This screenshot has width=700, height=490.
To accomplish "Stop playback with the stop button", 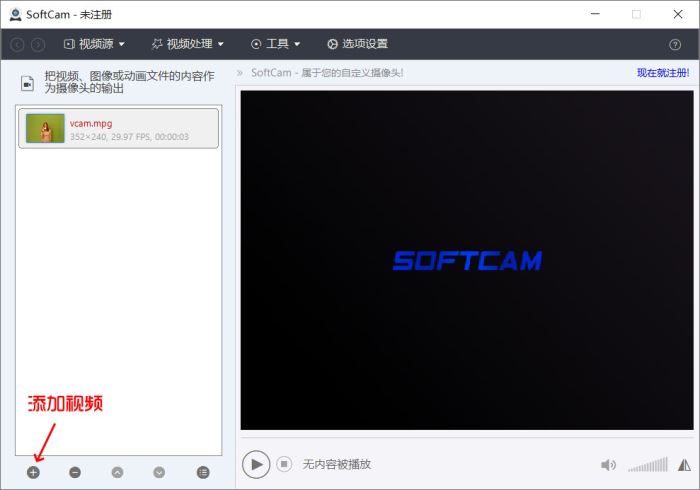I will [284, 464].
